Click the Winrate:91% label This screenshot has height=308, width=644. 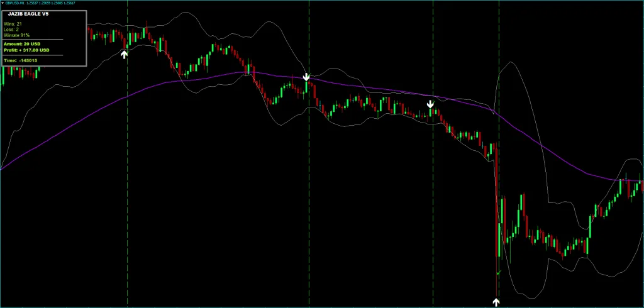click(x=17, y=36)
